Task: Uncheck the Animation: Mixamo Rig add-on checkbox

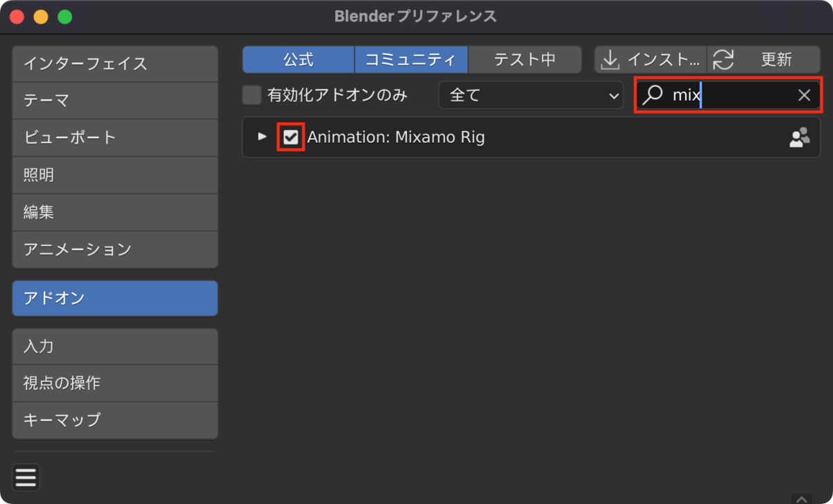Action: (x=291, y=137)
